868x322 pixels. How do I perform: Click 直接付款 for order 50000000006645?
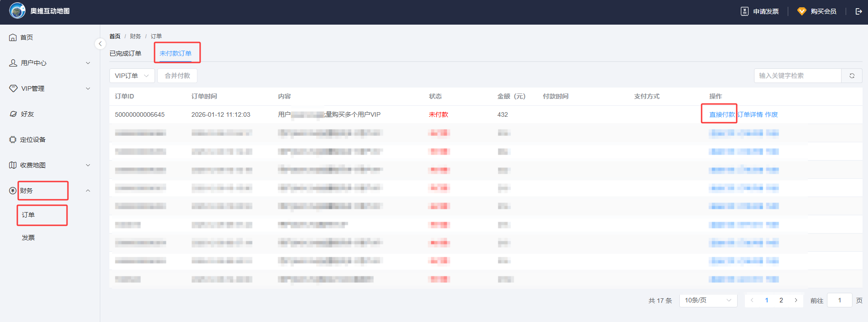tap(722, 114)
